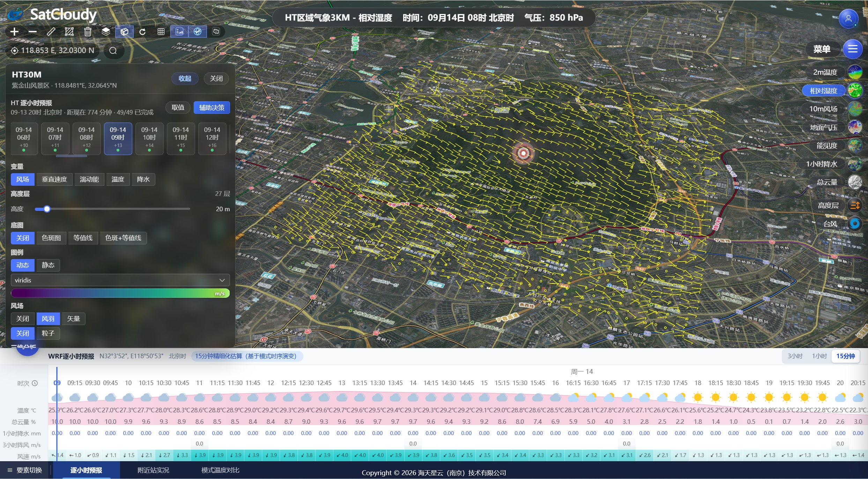Open the search magnifier button
This screenshot has width=868, height=479.
113,51
